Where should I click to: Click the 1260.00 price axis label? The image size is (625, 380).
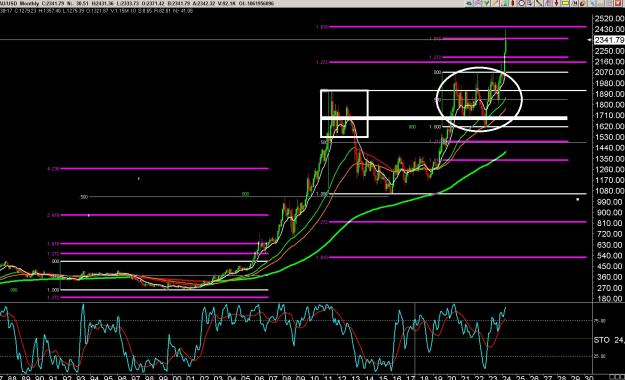point(609,169)
